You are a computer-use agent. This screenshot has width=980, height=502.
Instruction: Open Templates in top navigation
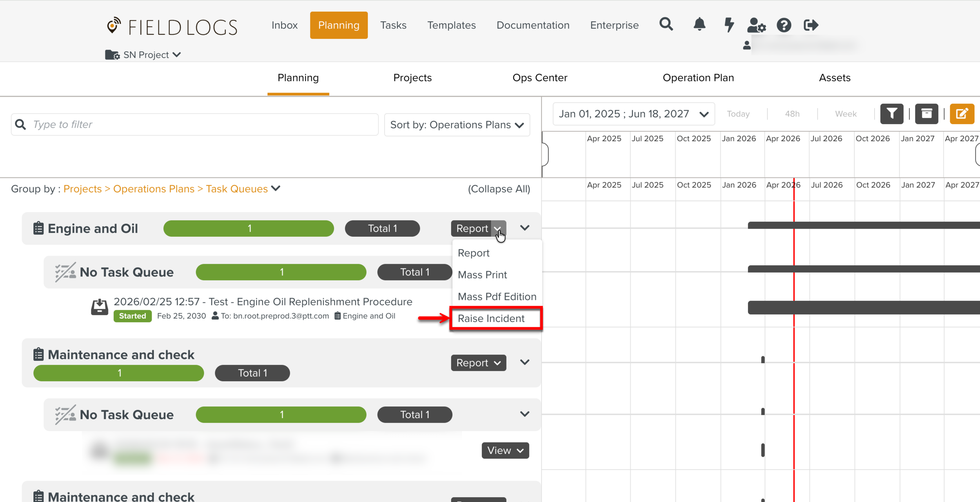(x=451, y=25)
